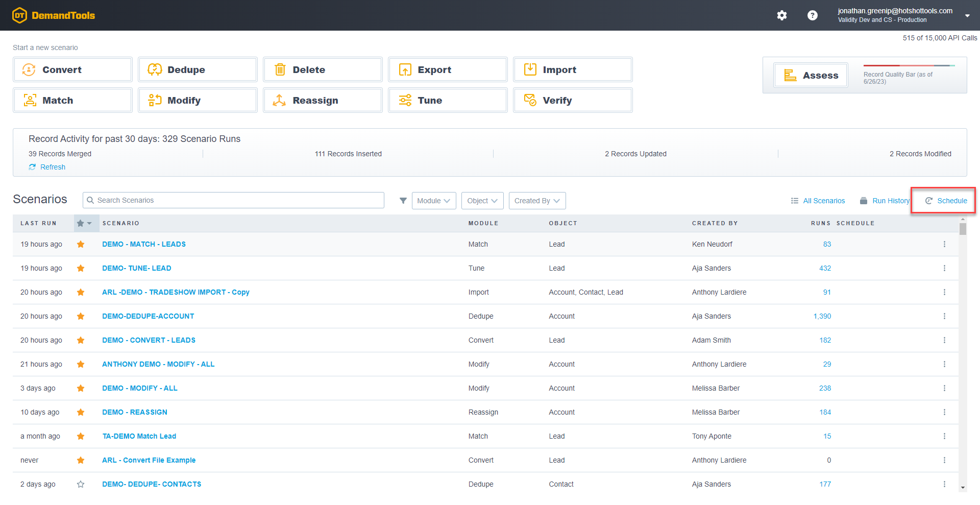Click the help question mark icon

click(812, 15)
